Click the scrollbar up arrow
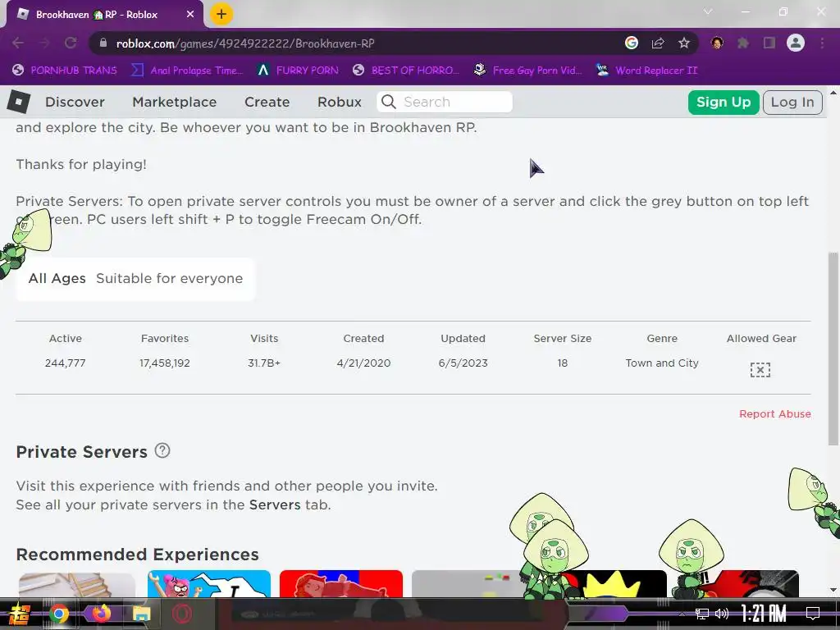This screenshot has width=840, height=630. pyautogui.click(x=833, y=92)
